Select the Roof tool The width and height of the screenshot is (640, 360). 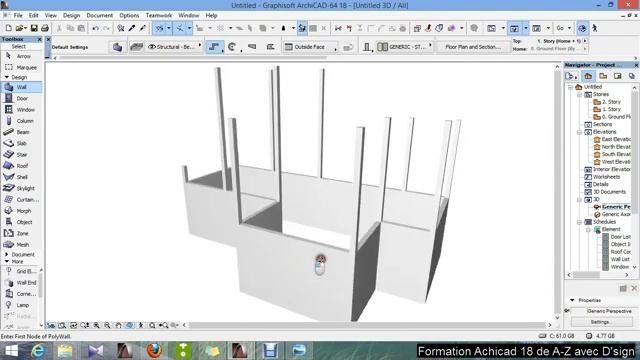tap(21, 166)
